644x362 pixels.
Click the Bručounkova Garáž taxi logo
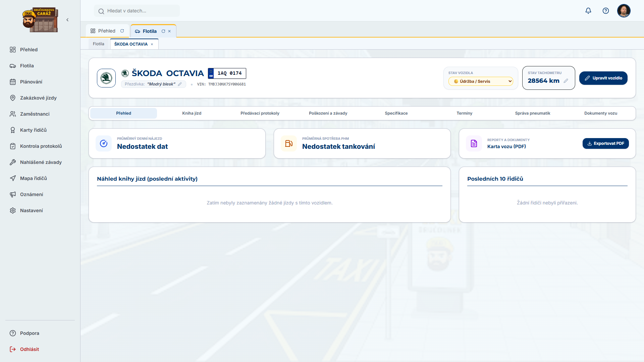pos(40,20)
